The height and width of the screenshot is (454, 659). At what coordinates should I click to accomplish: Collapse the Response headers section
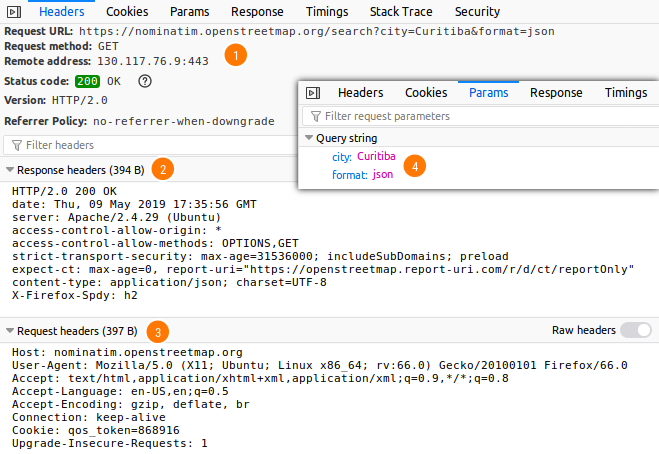click(x=10, y=170)
